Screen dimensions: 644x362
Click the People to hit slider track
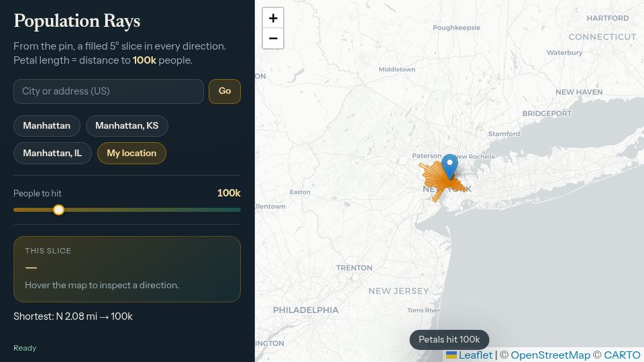127,210
